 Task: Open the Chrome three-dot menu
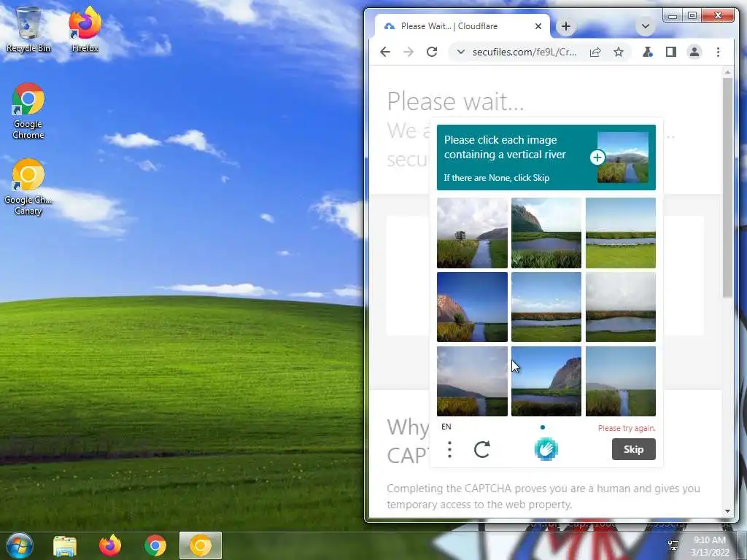tap(718, 52)
